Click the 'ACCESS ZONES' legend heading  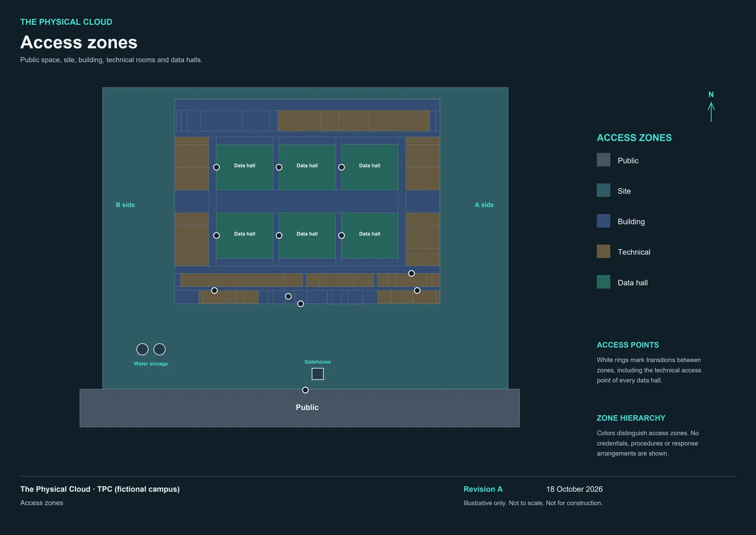634,138
